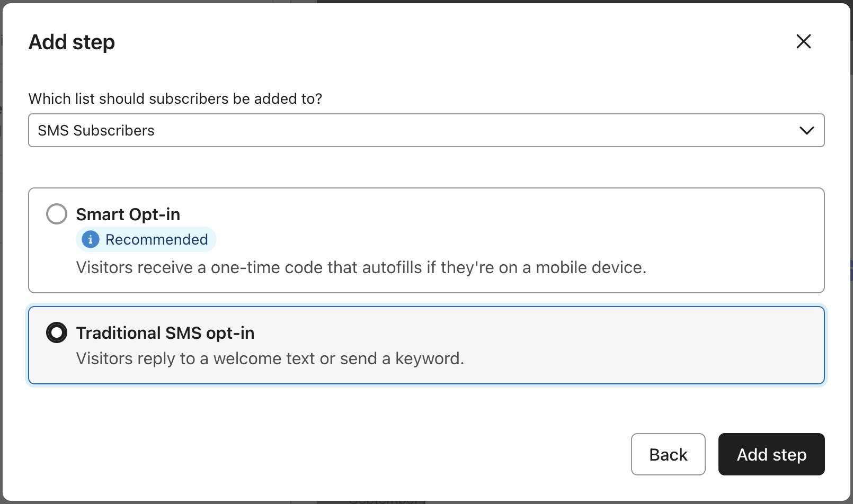This screenshot has width=853, height=504.
Task: Click the Recommended badge
Action: point(146,239)
